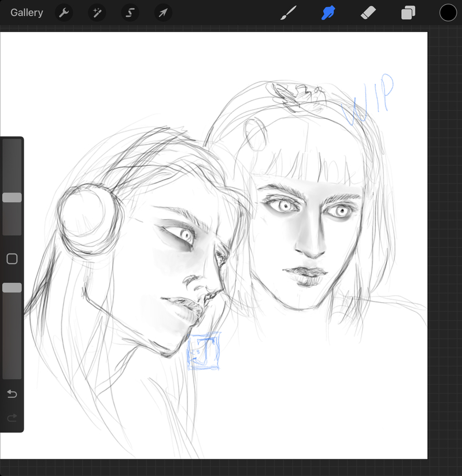Screen dimensions: 462x476
Task: Open the Layers panel
Action: coord(408,13)
